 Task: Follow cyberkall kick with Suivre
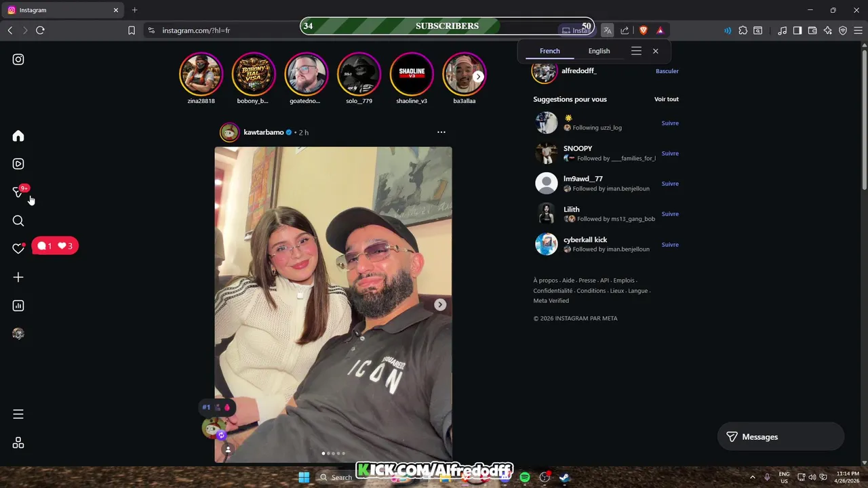(670, 245)
